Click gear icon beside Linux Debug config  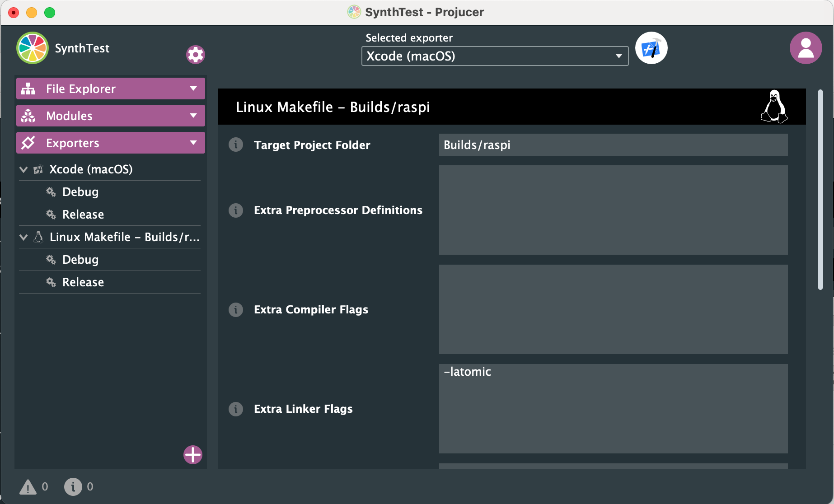pos(51,260)
